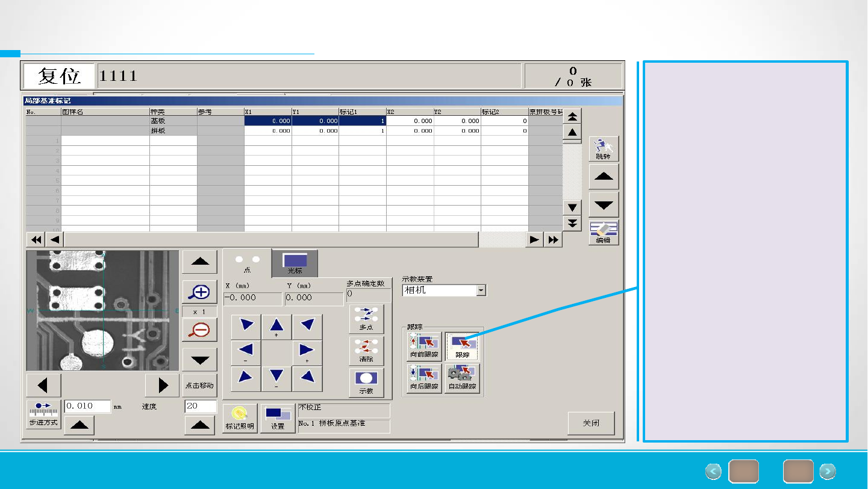868x489 pixels.
Task: Jump to table top with double-up arrow
Action: tap(572, 116)
